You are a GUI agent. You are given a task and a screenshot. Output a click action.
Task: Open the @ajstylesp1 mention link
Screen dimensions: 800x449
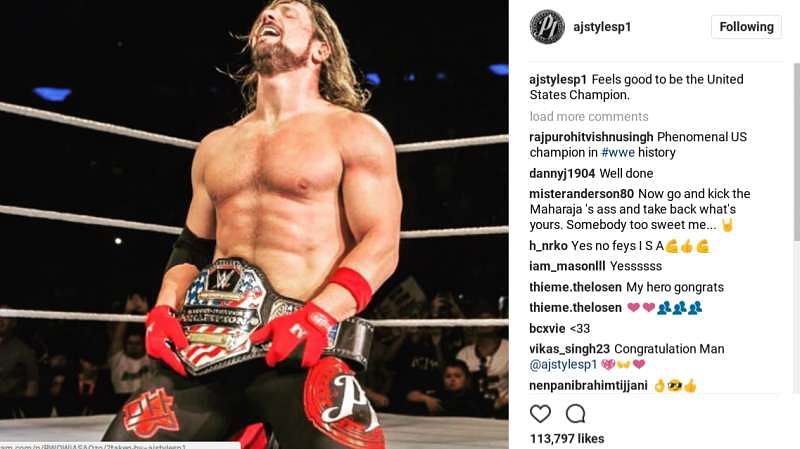(x=563, y=364)
